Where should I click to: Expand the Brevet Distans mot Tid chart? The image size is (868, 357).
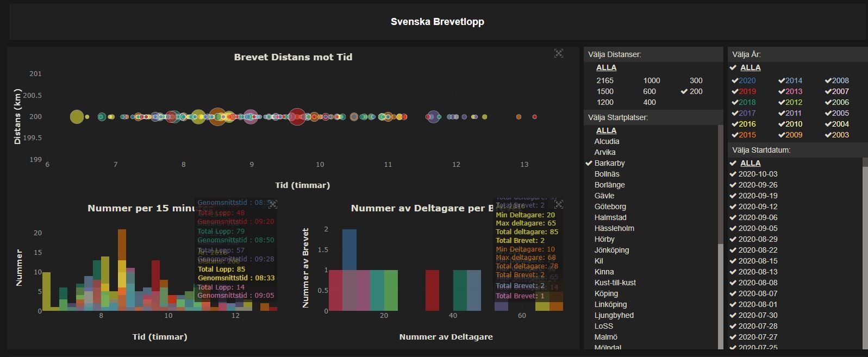(558, 53)
